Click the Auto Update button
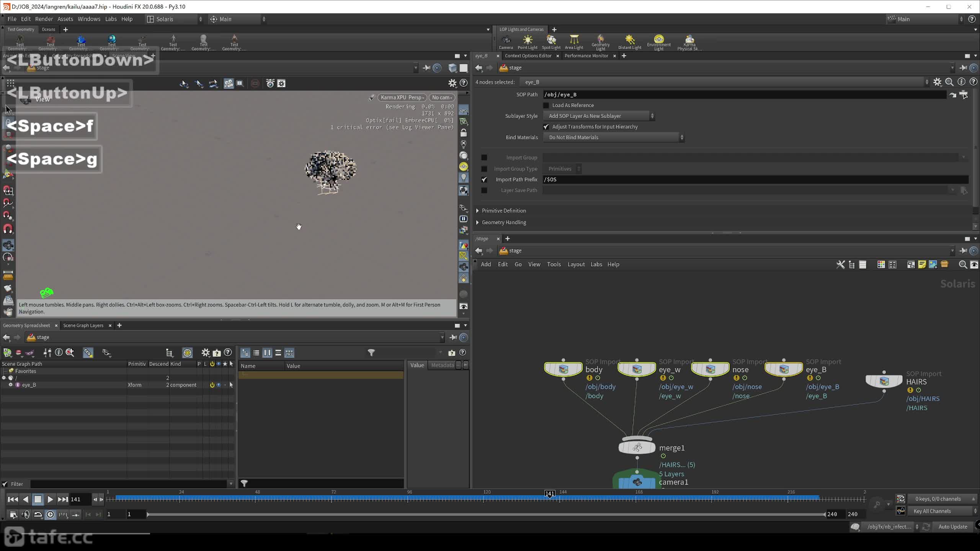The image size is (980, 551). point(953,527)
